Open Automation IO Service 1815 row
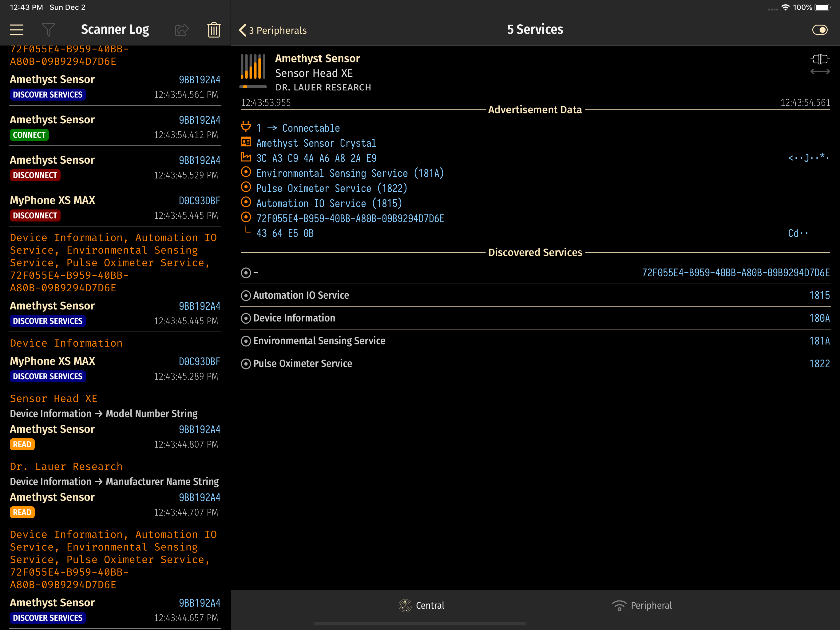840x630 pixels. click(535, 295)
